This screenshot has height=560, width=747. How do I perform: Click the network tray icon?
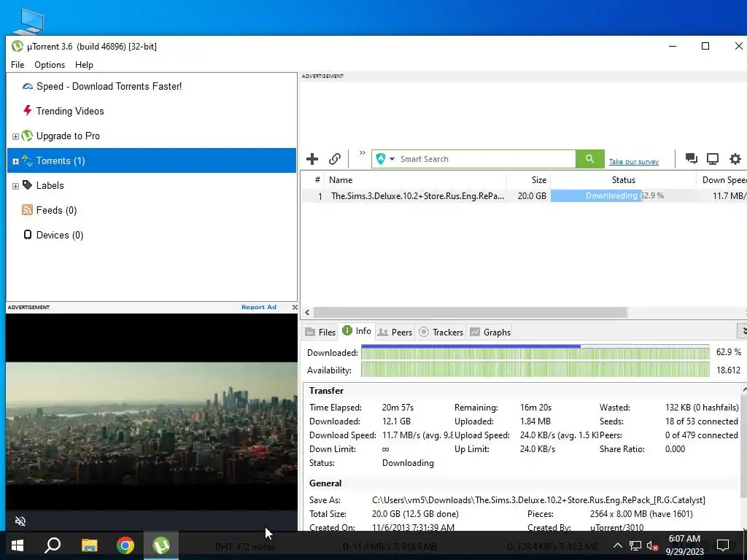[635, 545]
